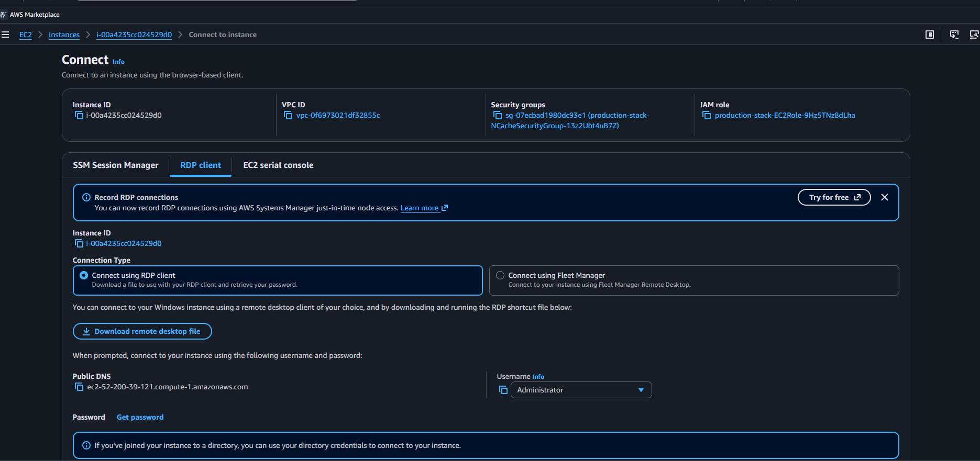Image resolution: width=980 pixels, height=461 pixels.
Task: Switch to EC2 serial console tab
Action: (278, 165)
